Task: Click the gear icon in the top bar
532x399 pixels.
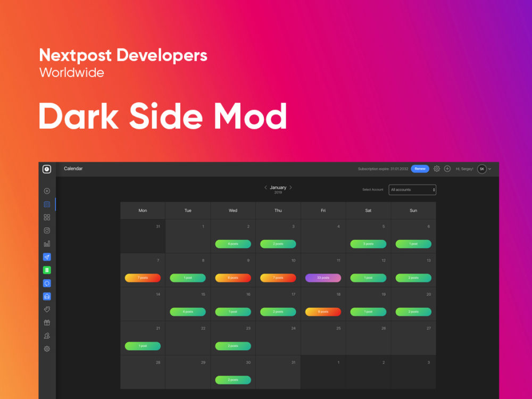Action: pyautogui.click(x=437, y=169)
